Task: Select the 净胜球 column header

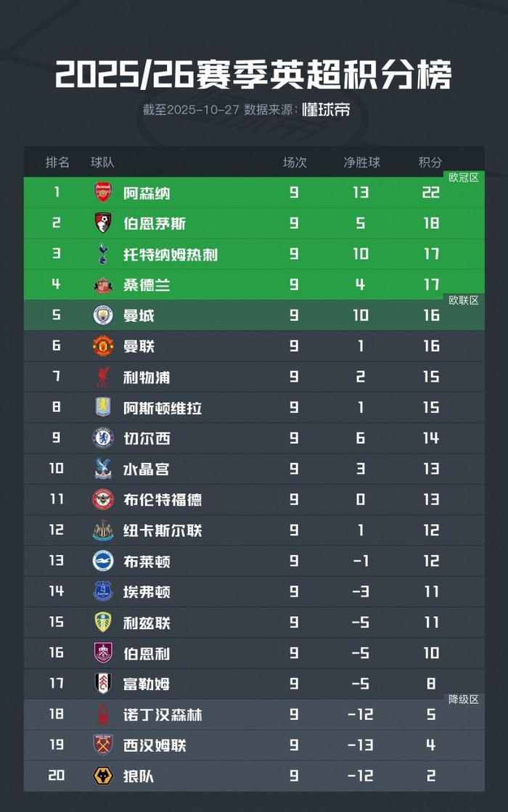Action: click(361, 162)
